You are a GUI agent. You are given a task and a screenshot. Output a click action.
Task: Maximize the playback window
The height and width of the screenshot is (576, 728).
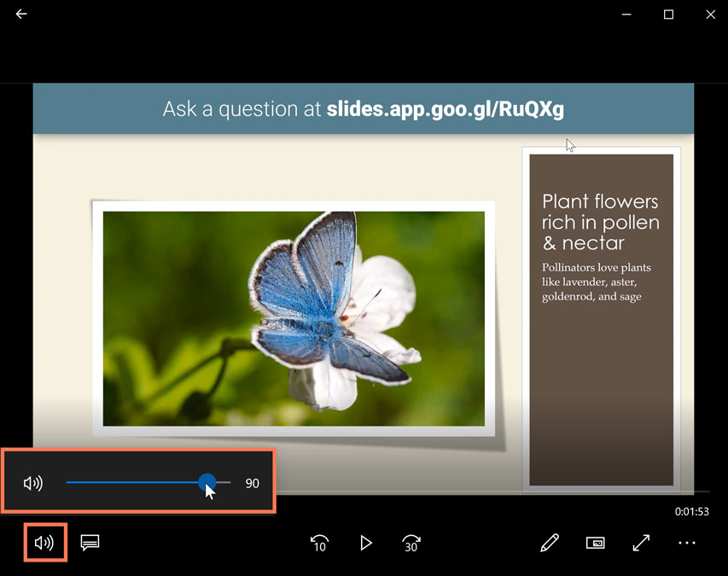click(668, 15)
